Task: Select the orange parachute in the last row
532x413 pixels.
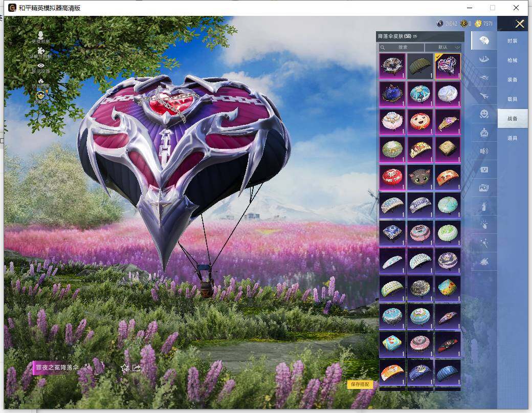Action: point(392,372)
